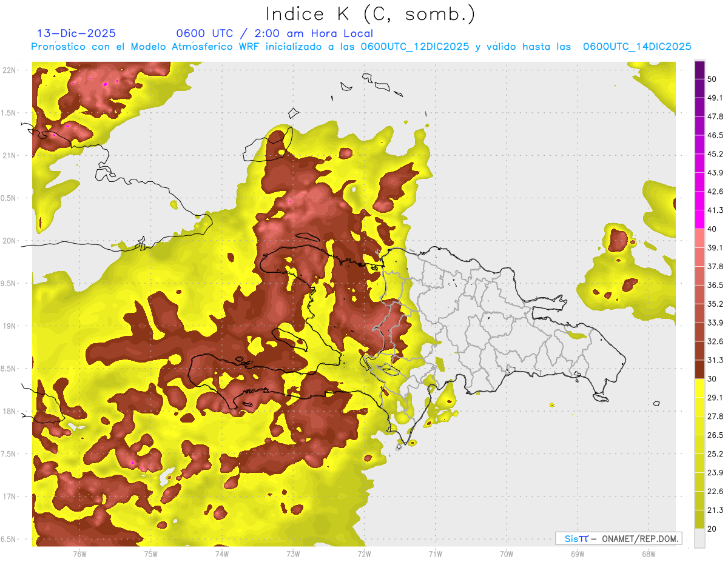Click the bright yellow swatch between 29.1 and 30
This screenshot has height=562, width=728.
[x=699, y=389]
